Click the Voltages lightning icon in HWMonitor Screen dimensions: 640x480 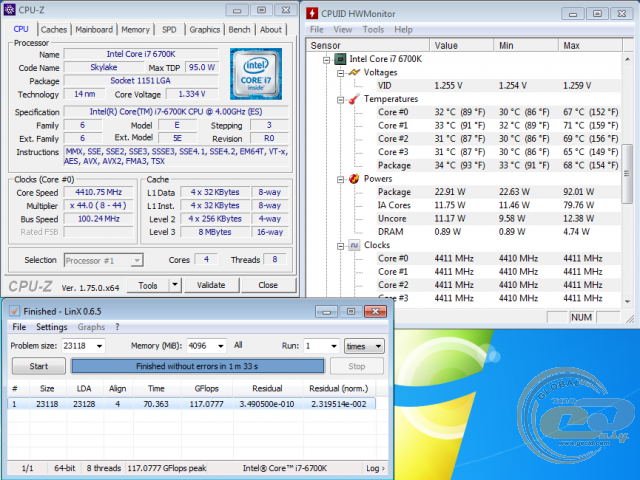click(x=354, y=72)
